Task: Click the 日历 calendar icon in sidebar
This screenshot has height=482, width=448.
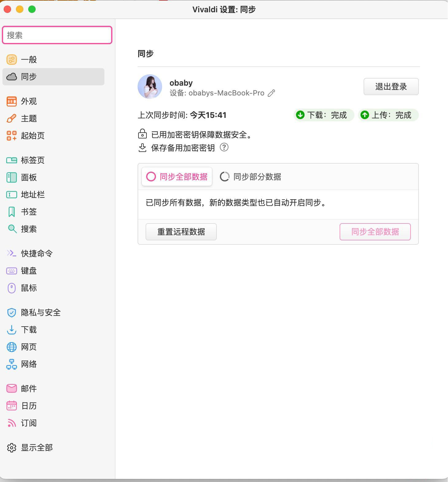Action: 12,406
